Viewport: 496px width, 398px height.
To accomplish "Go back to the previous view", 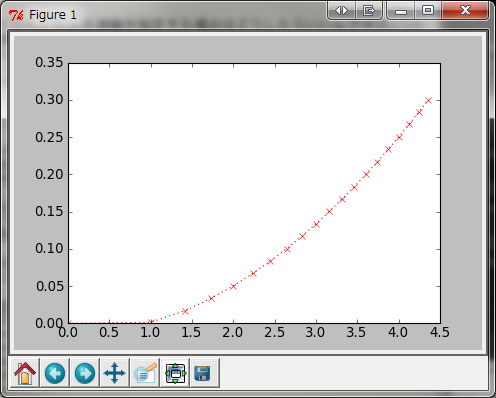I will click(x=55, y=373).
